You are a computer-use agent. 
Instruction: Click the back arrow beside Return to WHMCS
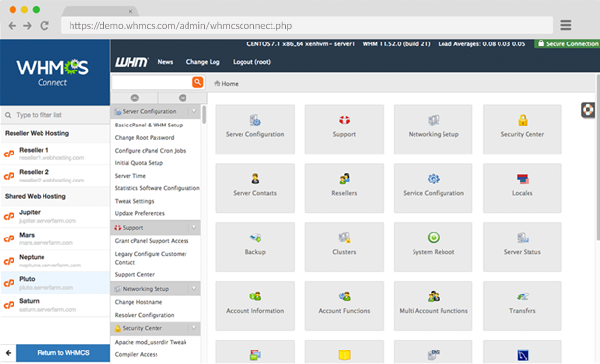(8, 353)
